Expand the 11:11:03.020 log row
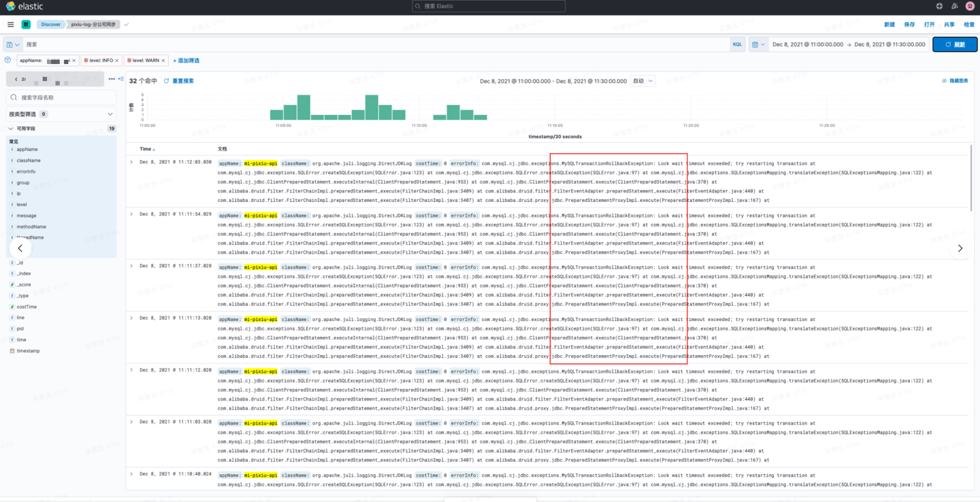 tap(131, 422)
